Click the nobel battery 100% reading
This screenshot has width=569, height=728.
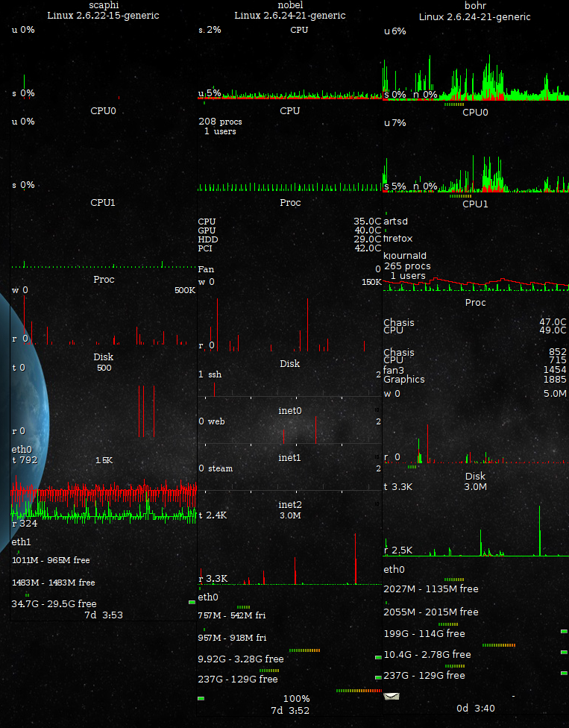click(x=297, y=698)
